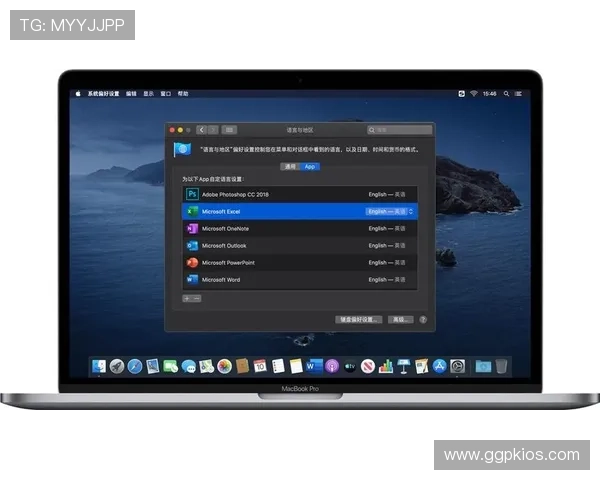Select the Adobe Photoshop CC 2018 row

coord(300,194)
